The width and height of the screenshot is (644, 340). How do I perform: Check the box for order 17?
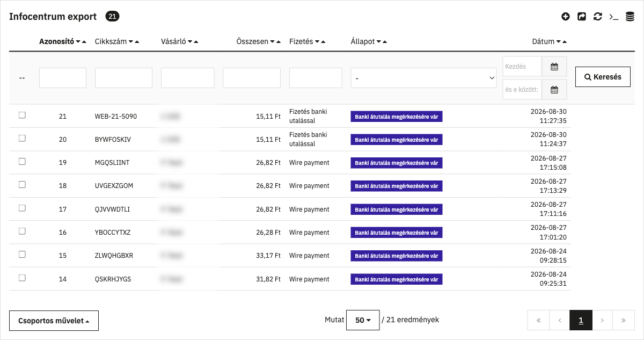tap(22, 208)
